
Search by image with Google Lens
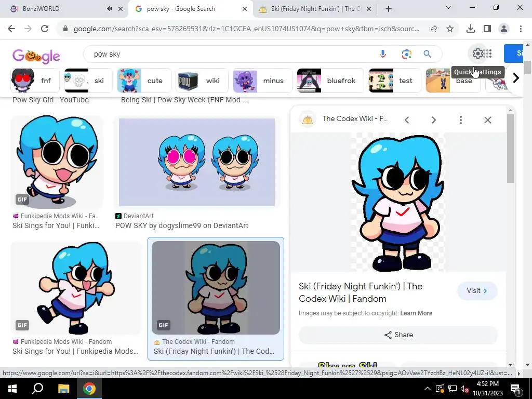tap(406, 54)
